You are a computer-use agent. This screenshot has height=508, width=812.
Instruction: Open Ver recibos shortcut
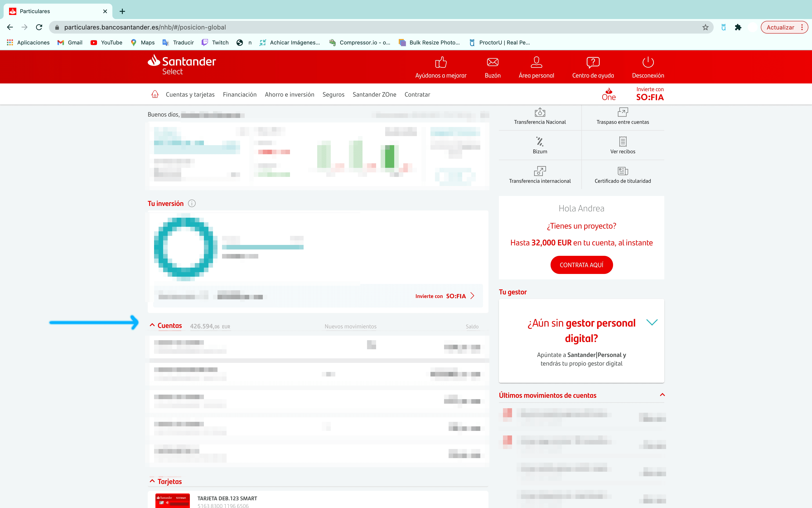[623, 145]
